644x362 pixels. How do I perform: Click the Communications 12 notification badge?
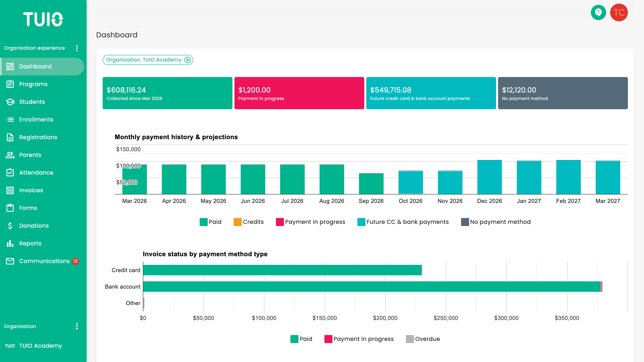[x=75, y=261]
